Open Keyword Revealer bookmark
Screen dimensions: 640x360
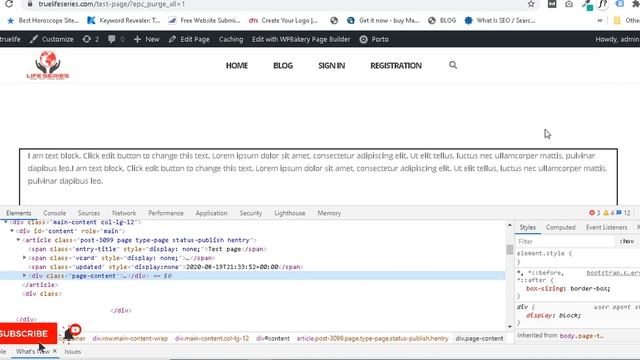(124, 20)
